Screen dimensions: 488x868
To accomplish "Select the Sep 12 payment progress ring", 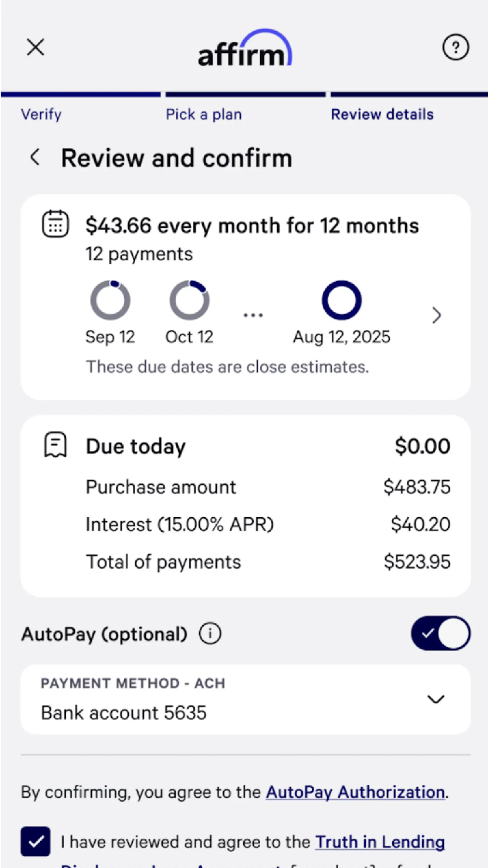I will [110, 300].
